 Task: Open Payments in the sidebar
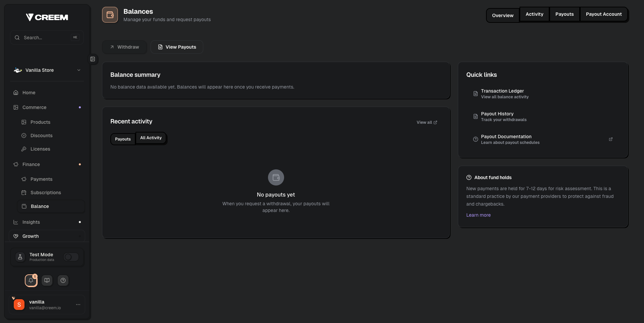(x=51, y=179)
